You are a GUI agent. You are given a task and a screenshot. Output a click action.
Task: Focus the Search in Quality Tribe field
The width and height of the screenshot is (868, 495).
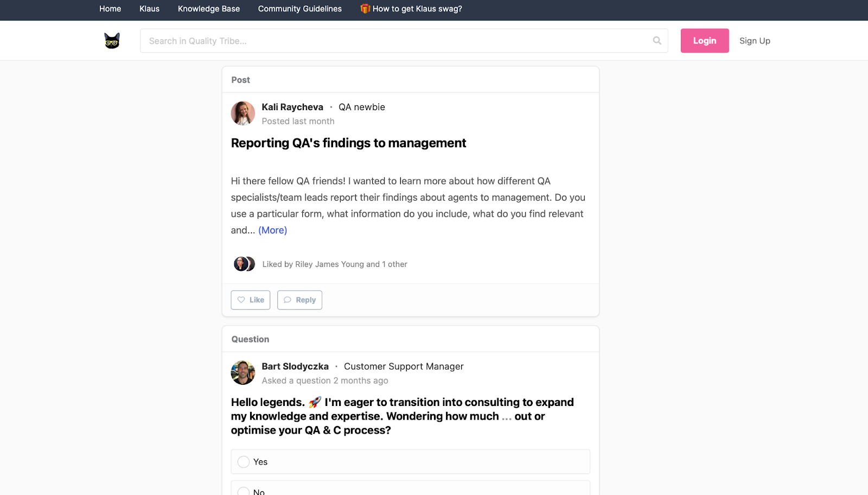point(404,41)
